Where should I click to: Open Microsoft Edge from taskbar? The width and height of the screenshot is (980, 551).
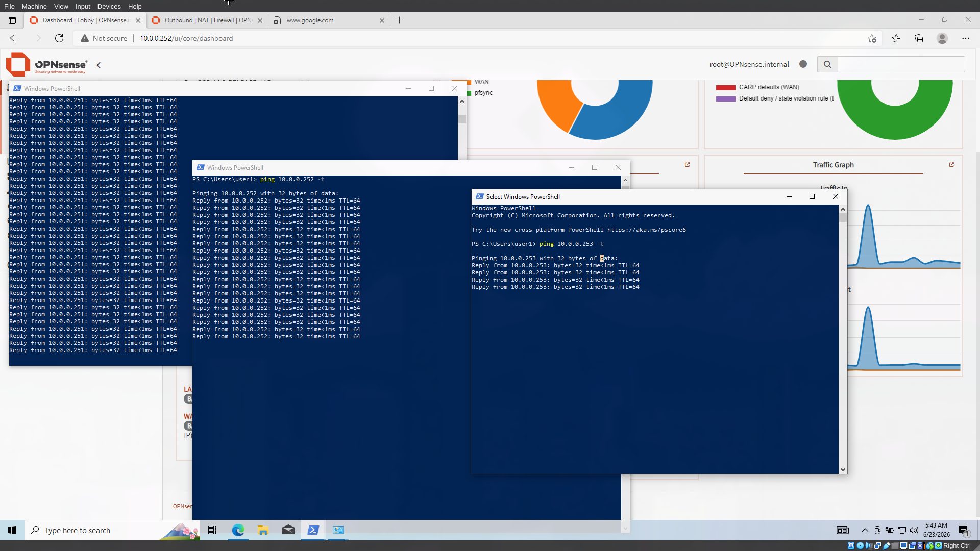(x=238, y=530)
